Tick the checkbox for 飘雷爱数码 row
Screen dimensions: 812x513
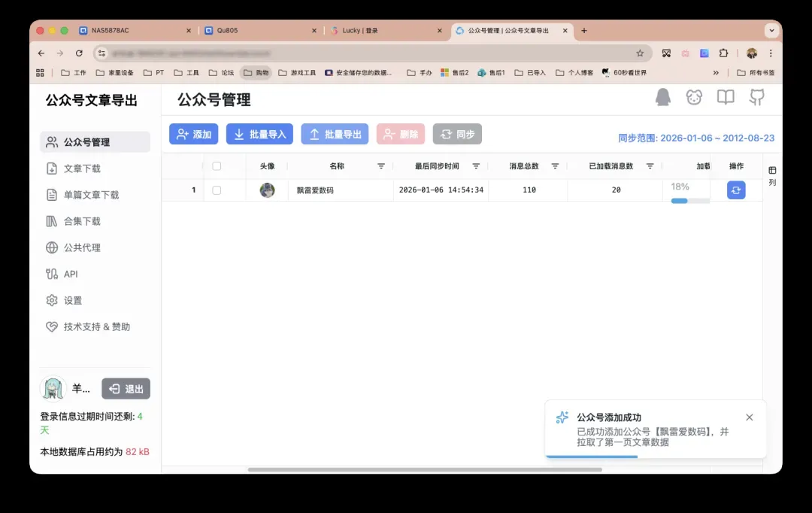(x=217, y=190)
